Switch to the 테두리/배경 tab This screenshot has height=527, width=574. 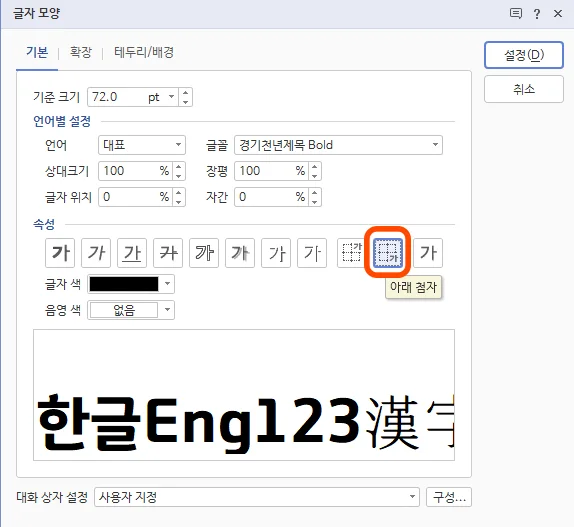click(x=144, y=52)
